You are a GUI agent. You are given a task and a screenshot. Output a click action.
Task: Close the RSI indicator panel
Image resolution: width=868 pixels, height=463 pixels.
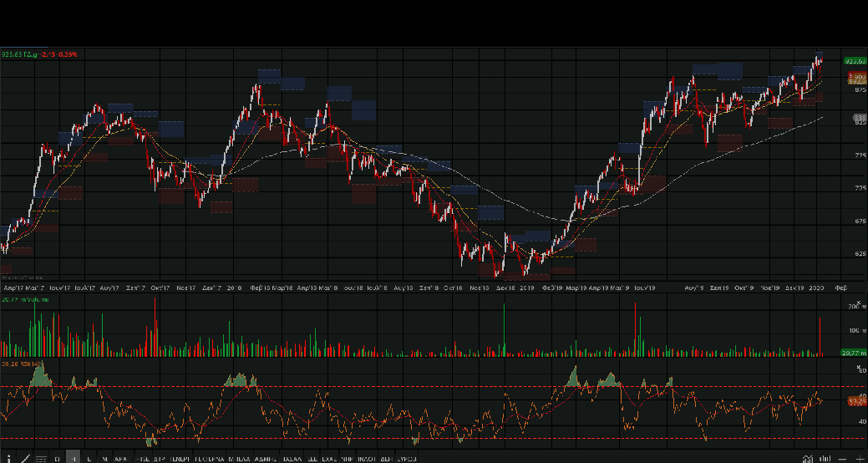click(x=858, y=366)
